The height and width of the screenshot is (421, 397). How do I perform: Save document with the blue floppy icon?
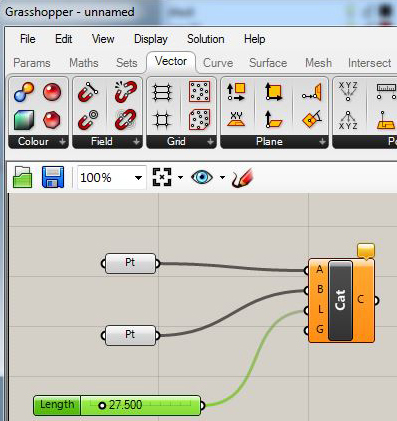pos(53,177)
